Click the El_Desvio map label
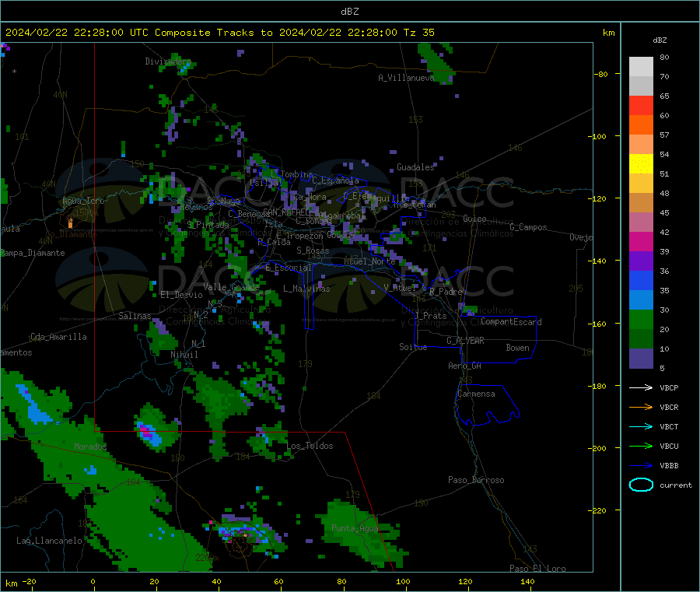Screen dimensions: 700x592 coord(182,295)
